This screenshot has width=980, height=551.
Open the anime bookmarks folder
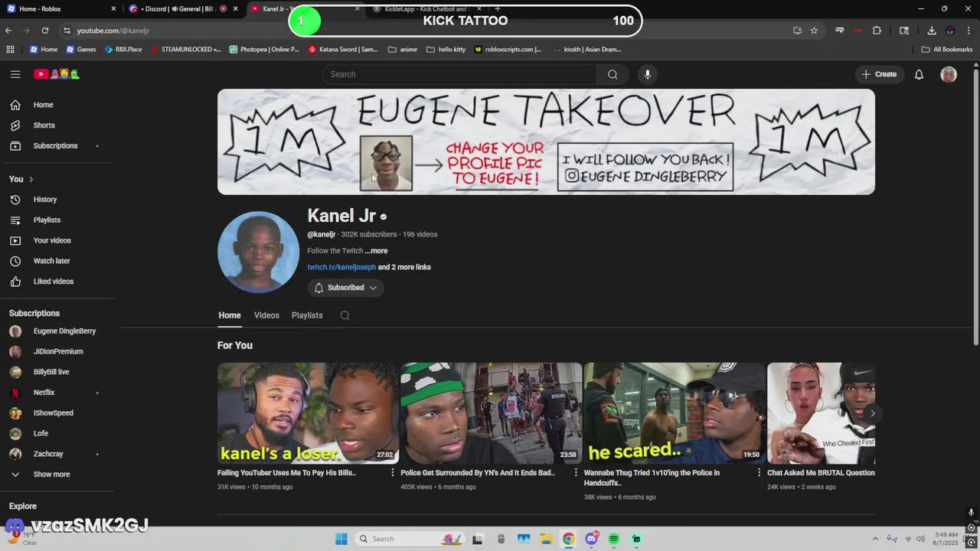(x=403, y=49)
